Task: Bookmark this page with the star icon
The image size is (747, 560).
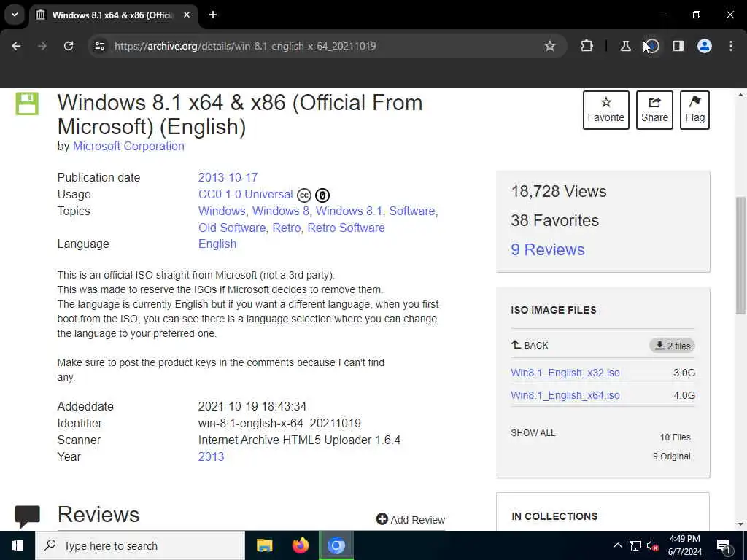Action: tap(550, 46)
